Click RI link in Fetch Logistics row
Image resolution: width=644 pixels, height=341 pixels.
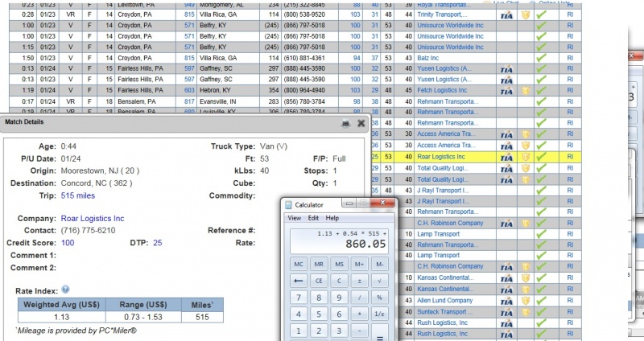(x=570, y=90)
